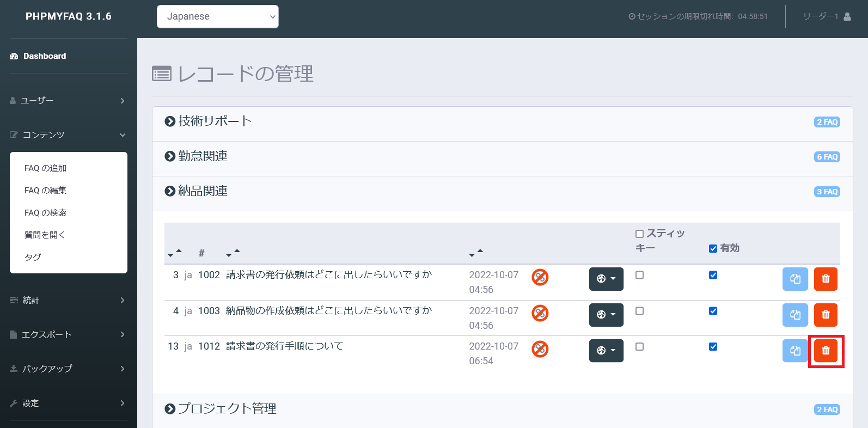Open FAQ の検索 menu item

(x=45, y=213)
